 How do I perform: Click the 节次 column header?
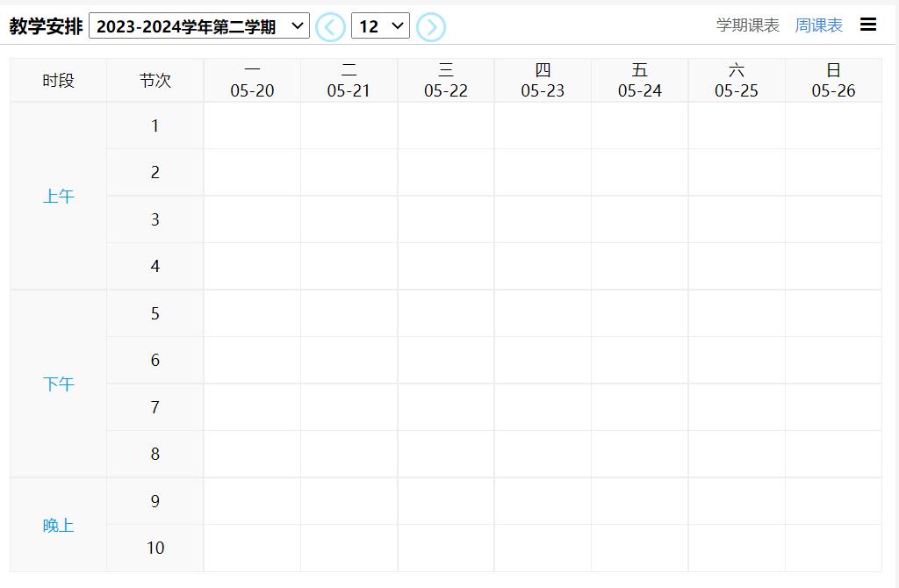pos(155,81)
